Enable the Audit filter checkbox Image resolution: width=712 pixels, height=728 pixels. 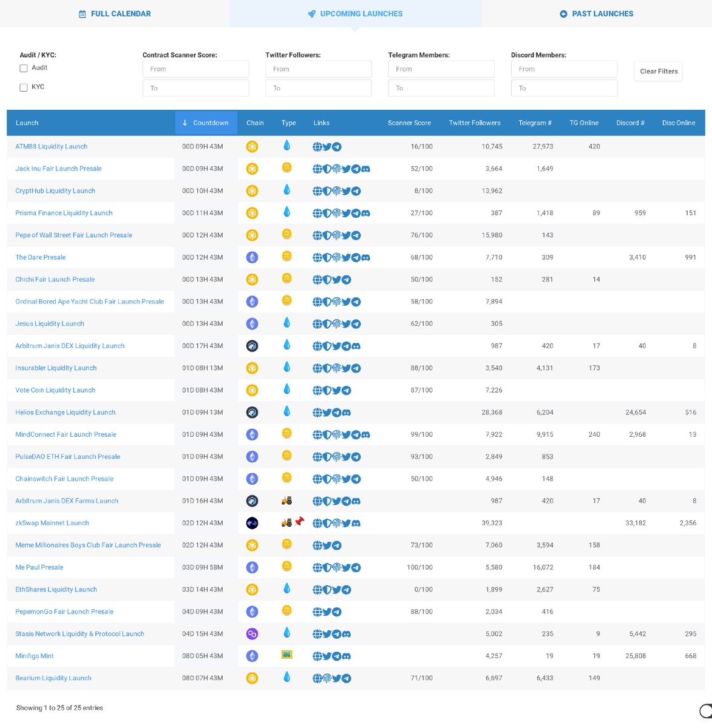pos(23,68)
